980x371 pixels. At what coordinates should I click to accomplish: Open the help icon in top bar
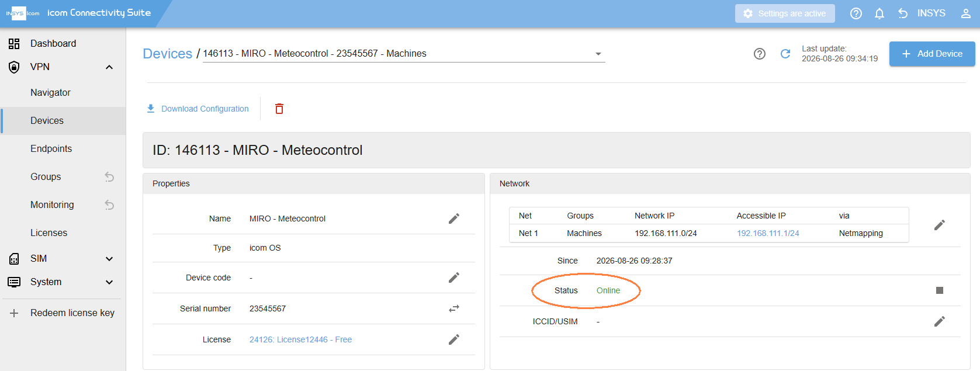(x=856, y=13)
